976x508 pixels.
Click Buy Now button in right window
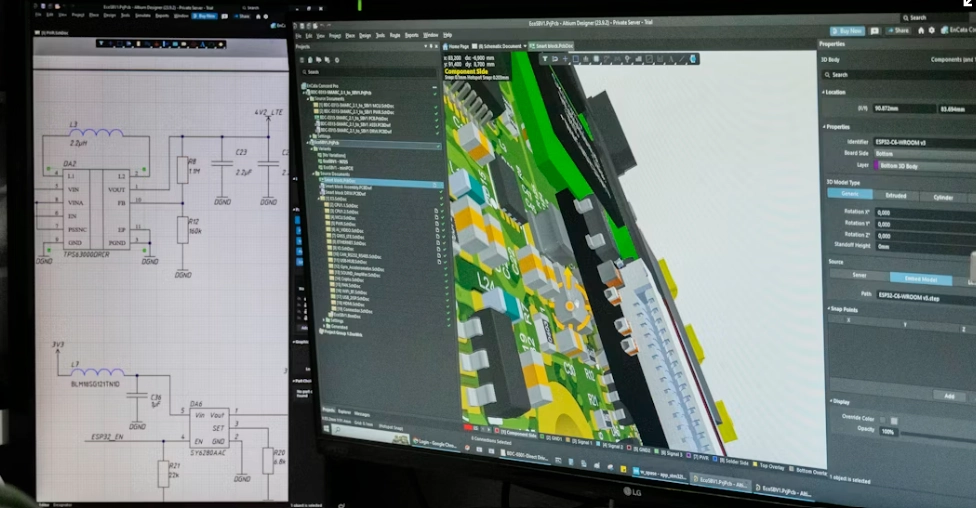click(x=847, y=31)
